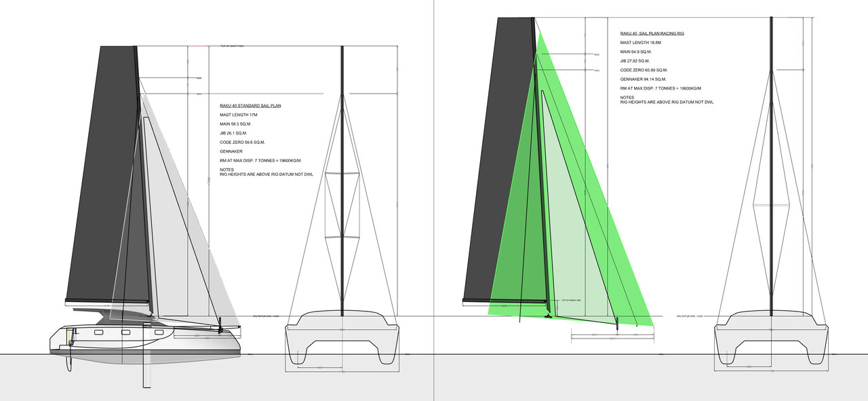
Task: Click the CODE ZERO 65.89 SQ.M. label
Action: click(644, 70)
